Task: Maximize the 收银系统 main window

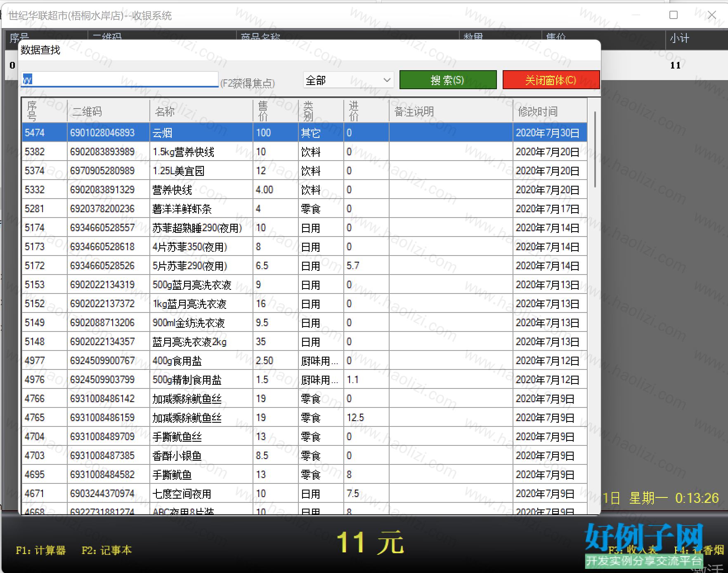Action: 674,15
